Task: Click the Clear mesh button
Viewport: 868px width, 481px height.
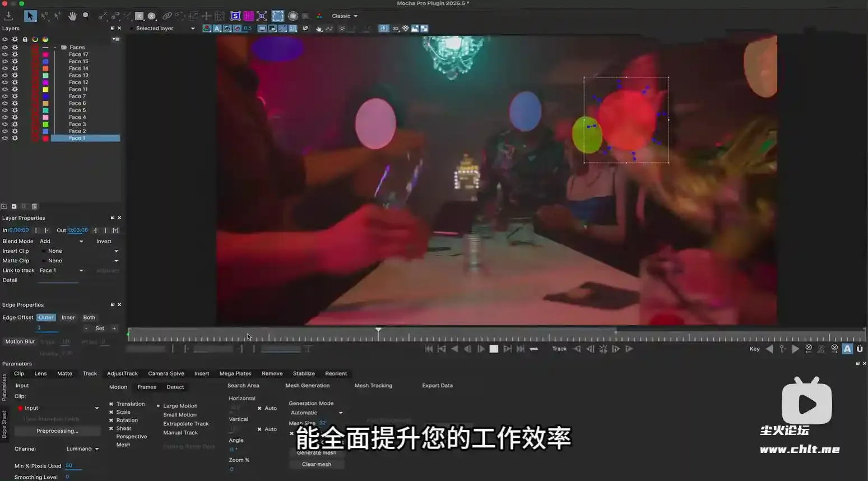Action: pyautogui.click(x=317, y=464)
